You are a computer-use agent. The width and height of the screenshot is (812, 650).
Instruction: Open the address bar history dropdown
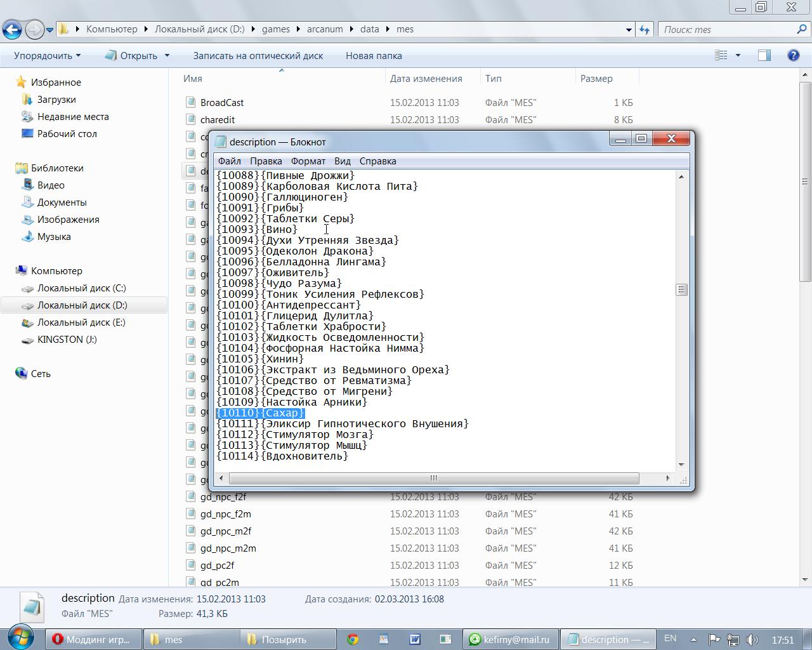[629, 29]
